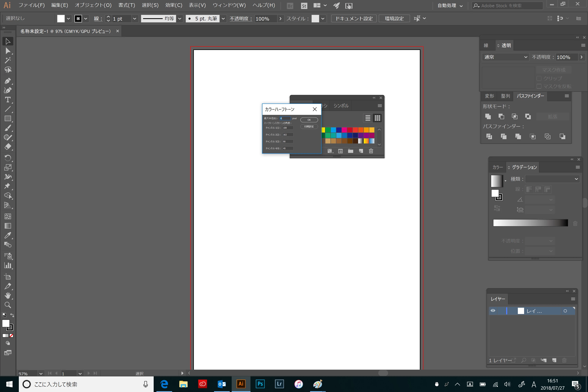The height and width of the screenshot is (392, 588).
Task: Select the Magic Wand tool
Action: [7, 60]
